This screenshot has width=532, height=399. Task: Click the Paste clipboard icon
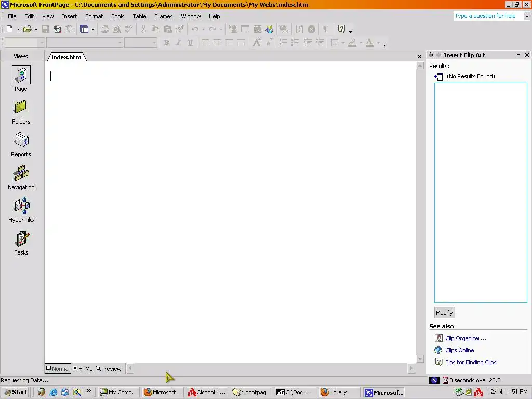tap(168, 29)
